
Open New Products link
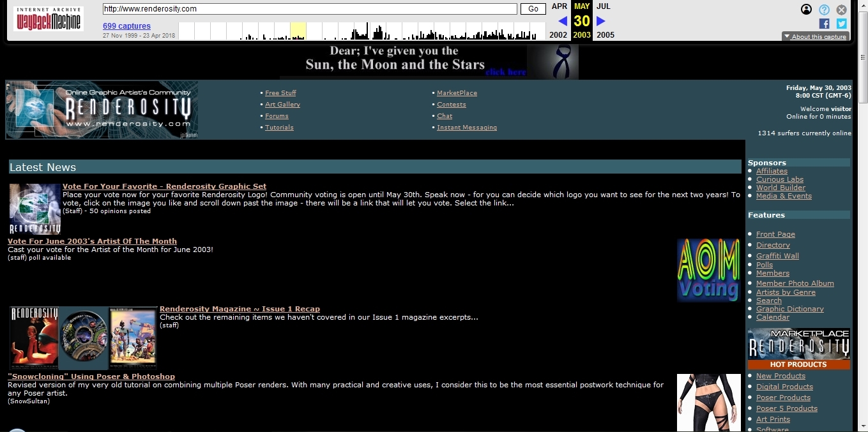click(x=780, y=376)
